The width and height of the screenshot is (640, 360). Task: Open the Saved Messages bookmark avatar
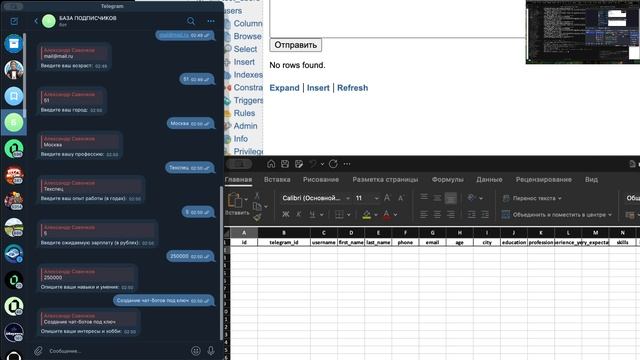coord(13,96)
